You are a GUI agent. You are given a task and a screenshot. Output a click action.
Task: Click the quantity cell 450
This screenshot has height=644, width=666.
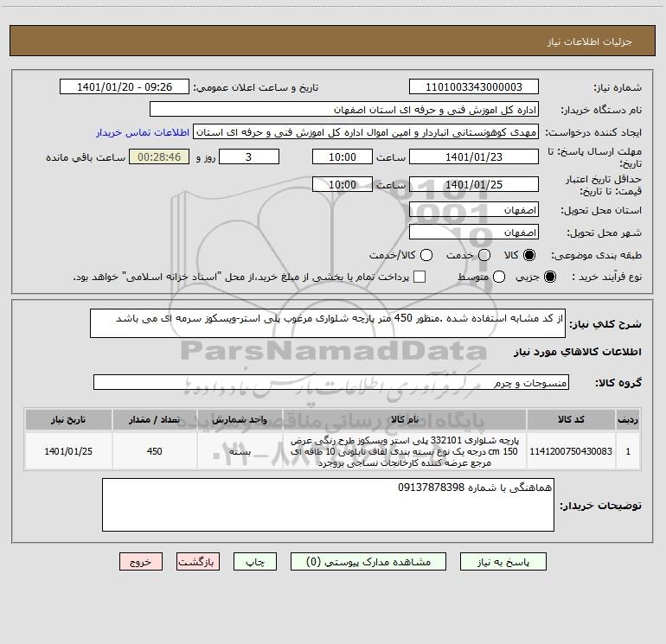pyautogui.click(x=154, y=451)
